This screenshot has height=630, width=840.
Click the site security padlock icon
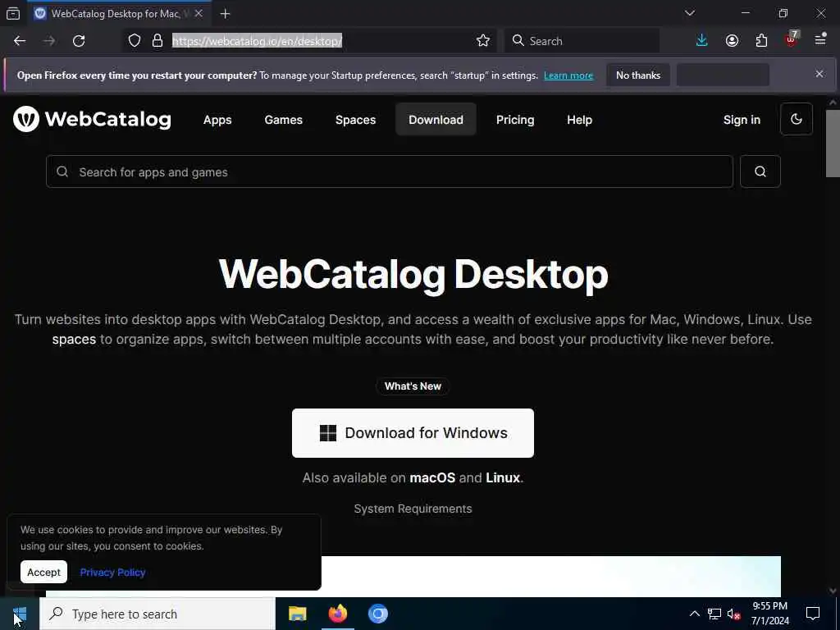click(157, 41)
